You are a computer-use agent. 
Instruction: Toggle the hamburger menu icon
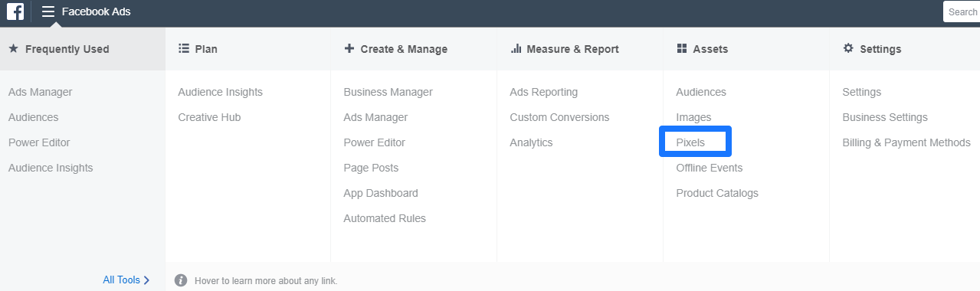(48, 11)
